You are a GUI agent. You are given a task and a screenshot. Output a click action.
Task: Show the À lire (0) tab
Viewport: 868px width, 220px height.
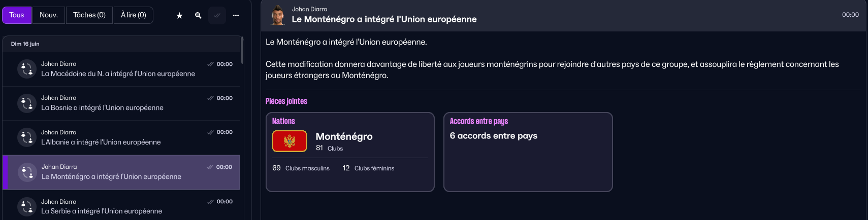[133, 15]
